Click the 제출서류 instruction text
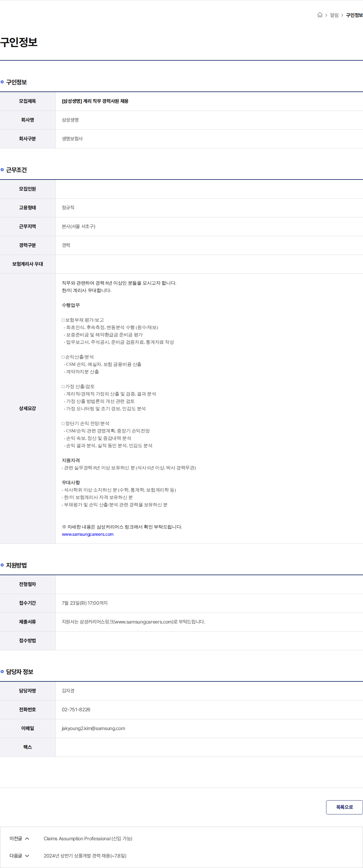 pyautogui.click(x=133, y=622)
